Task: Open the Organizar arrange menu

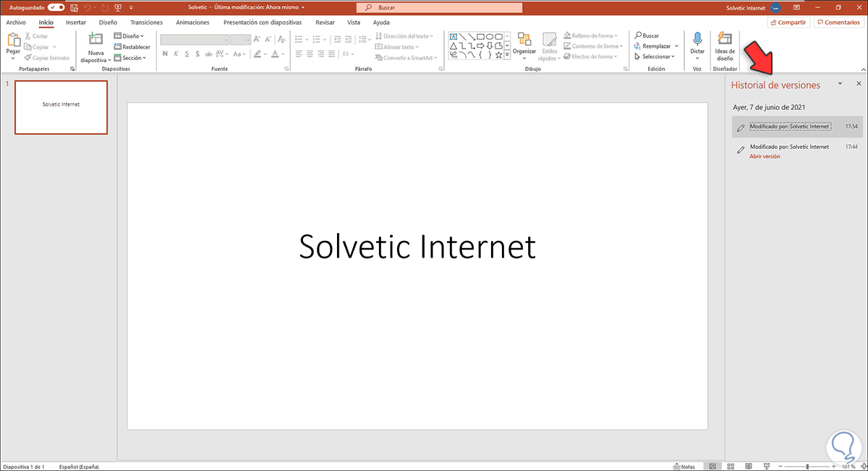Action: [x=524, y=46]
